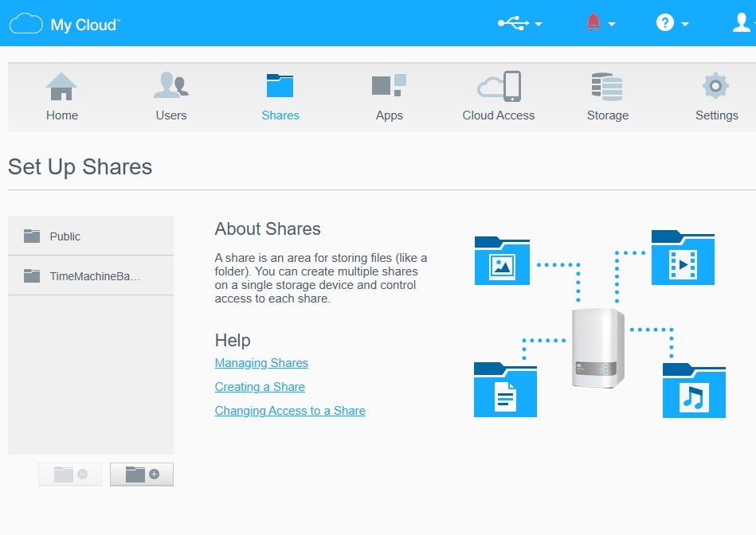
Task: Switch to the Cloud Access tab label
Action: pyautogui.click(x=499, y=115)
